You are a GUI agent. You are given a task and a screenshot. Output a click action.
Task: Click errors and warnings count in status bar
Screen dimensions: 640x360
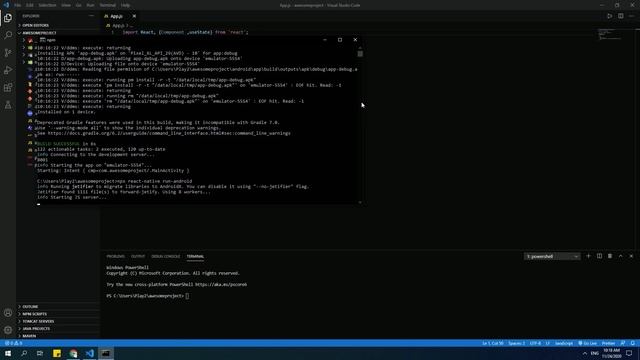(x=13, y=343)
